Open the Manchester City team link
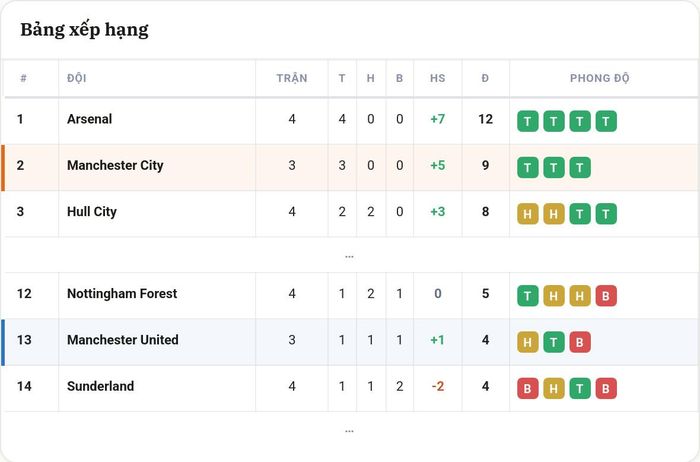Viewport: 700px width, 462px height. tap(115, 166)
